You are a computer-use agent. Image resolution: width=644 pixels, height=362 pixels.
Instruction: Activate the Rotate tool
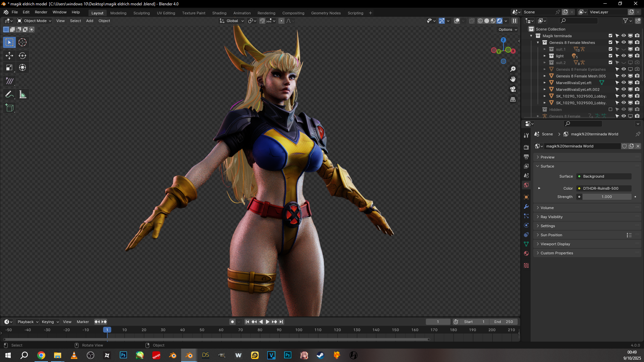coord(22,56)
